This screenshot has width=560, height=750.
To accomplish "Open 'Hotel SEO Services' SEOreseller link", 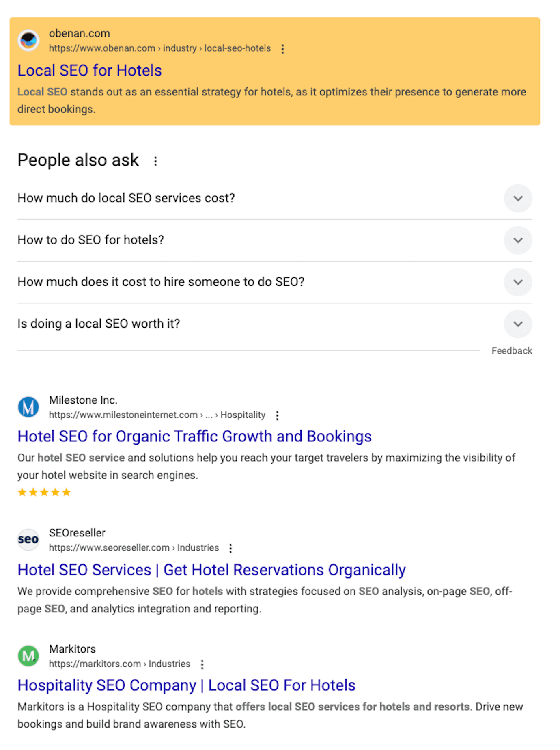I will click(x=211, y=570).
